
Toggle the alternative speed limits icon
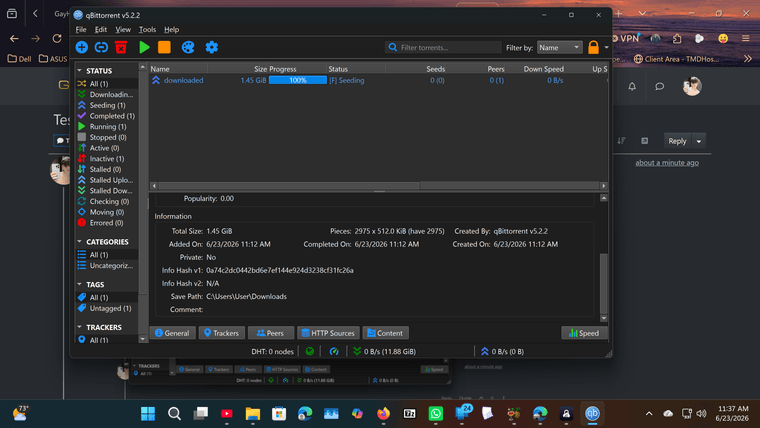[x=334, y=351]
